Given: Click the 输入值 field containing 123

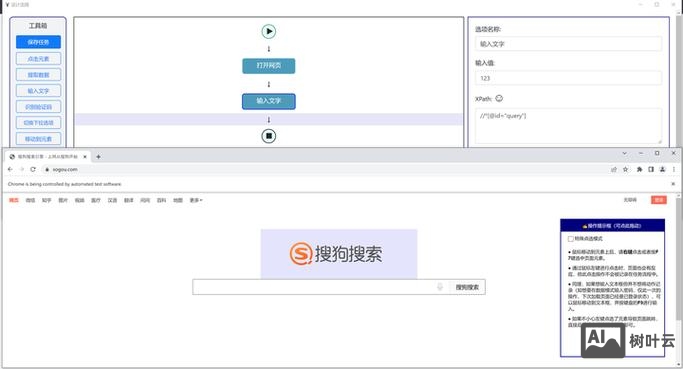Looking at the screenshot, I should point(568,78).
